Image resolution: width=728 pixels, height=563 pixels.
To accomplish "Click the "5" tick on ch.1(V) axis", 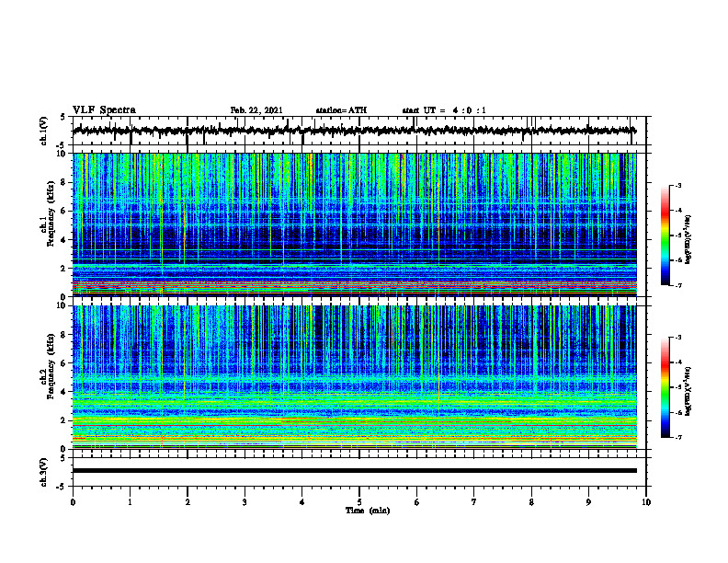I will click(63, 118).
